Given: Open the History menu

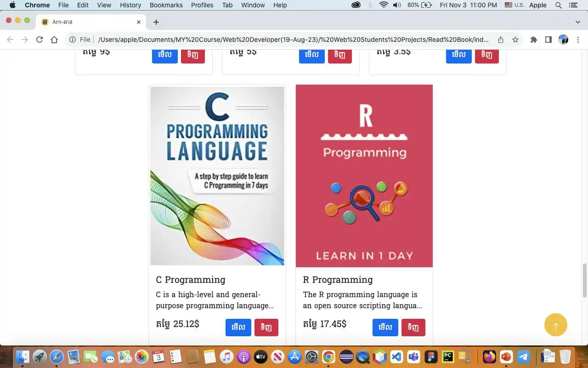Looking at the screenshot, I should click(130, 5).
